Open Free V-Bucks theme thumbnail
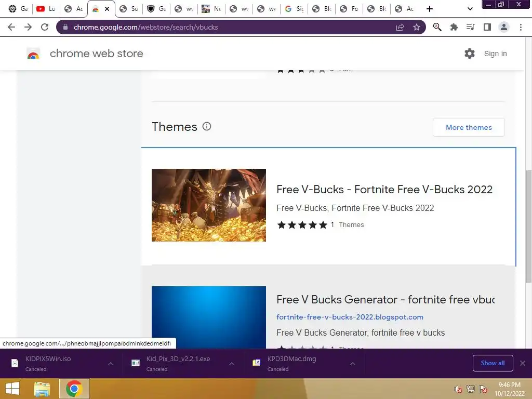 [209, 205]
